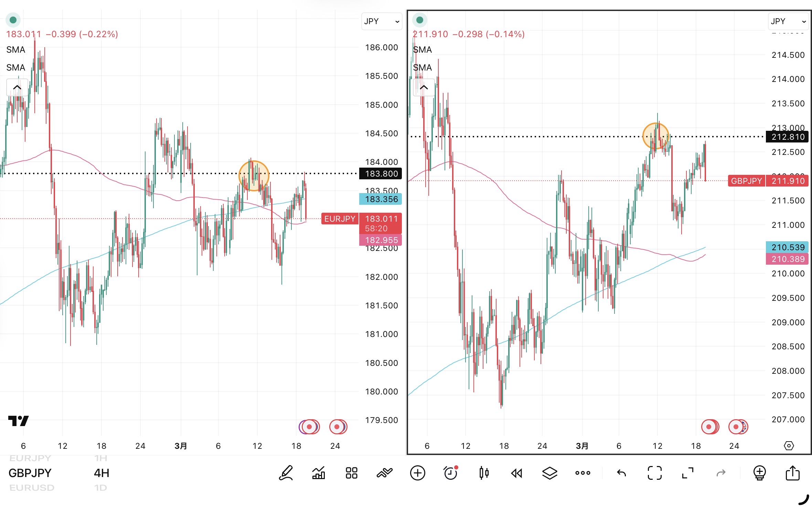Share the chart via the share icon
Image resolution: width=812 pixels, height=508 pixels.
792,473
